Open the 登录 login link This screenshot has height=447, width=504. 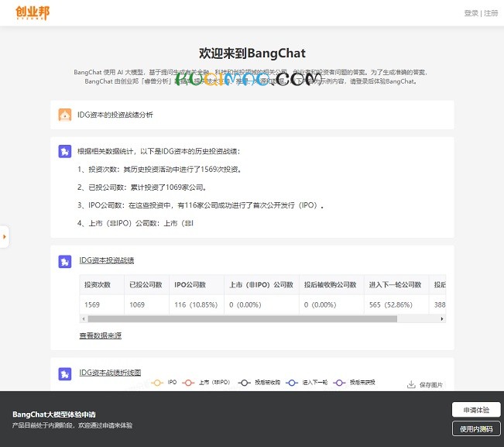click(471, 13)
